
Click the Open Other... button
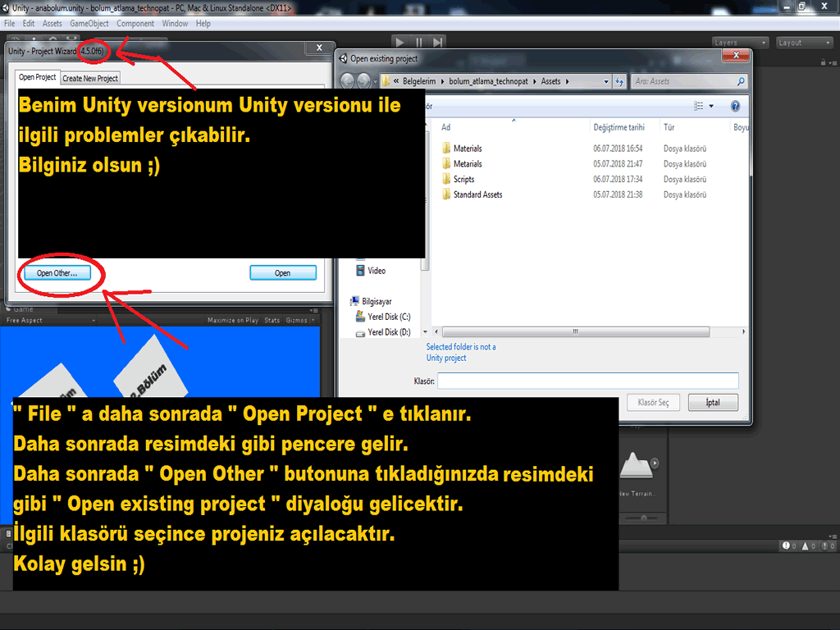(x=57, y=273)
